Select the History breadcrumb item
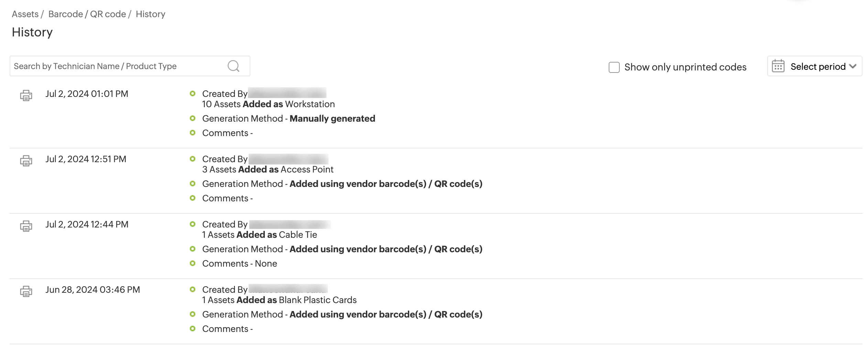This screenshot has width=868, height=345. point(150,14)
